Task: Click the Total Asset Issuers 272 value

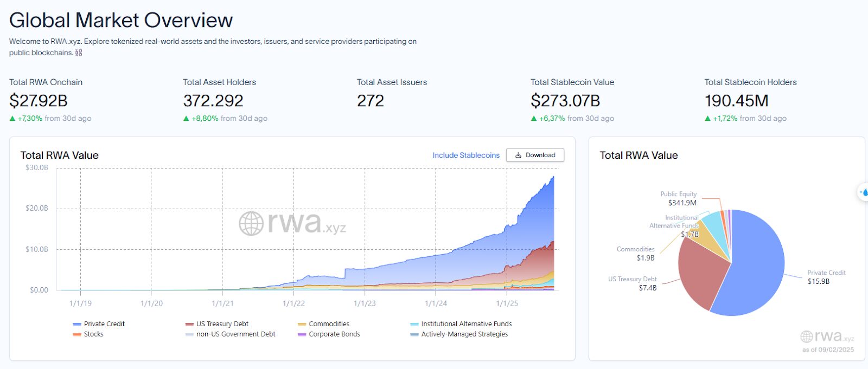Action: tap(371, 101)
